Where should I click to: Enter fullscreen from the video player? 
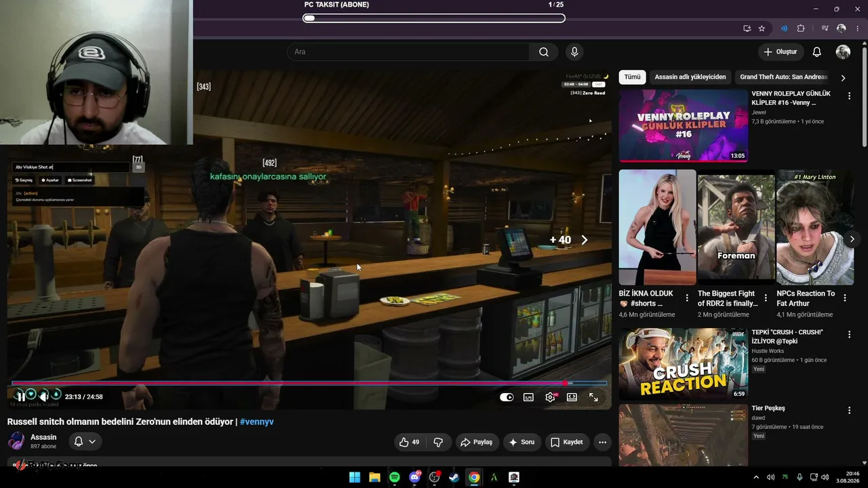[593, 397]
